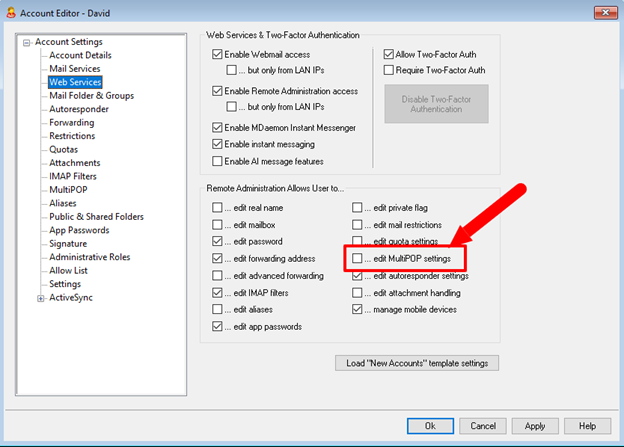Toggle manage mobile devices checkbox
This screenshot has height=447, width=624.
357,309
